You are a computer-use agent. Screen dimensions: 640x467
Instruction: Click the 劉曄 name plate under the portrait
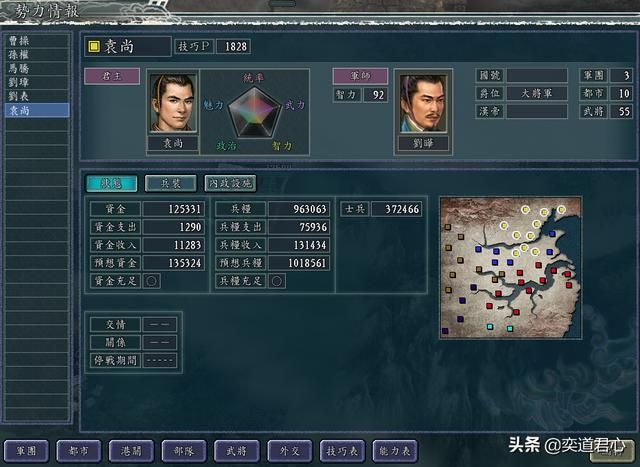coord(423,144)
